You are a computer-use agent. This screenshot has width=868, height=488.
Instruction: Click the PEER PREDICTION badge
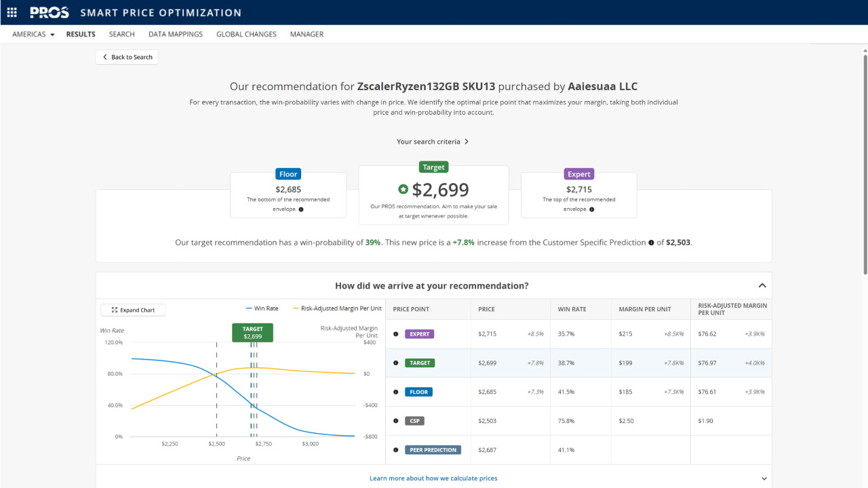433,450
